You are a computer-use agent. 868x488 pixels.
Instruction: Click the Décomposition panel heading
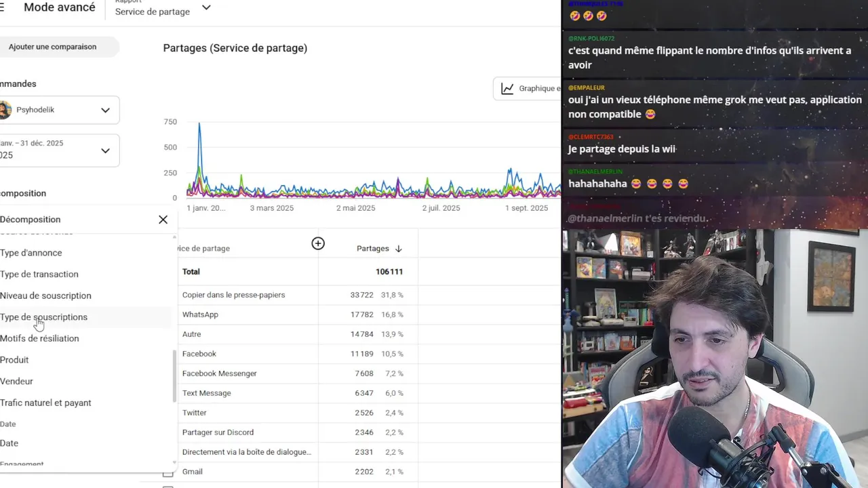tap(31, 220)
